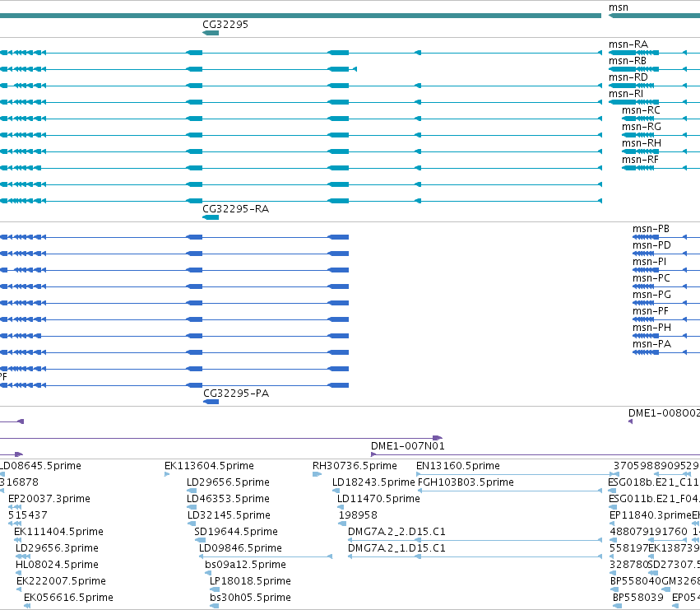The image size is (700, 610).
Task: Open the LD09846.5prime EST label
Action: (x=240, y=548)
